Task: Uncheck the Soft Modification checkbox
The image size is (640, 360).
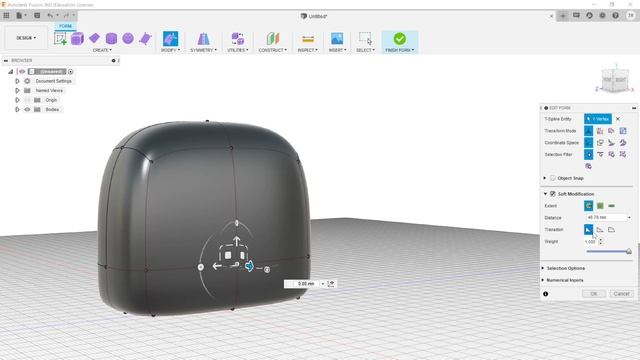Action: point(553,193)
